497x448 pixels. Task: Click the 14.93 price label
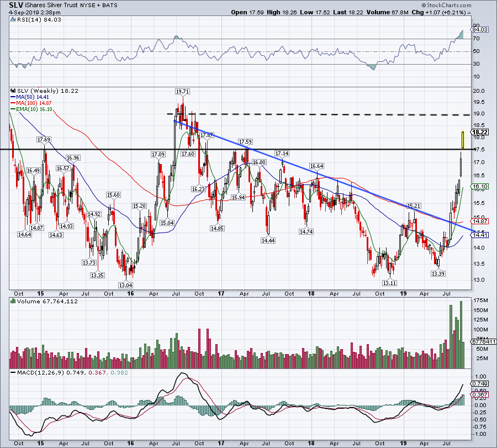point(66,226)
